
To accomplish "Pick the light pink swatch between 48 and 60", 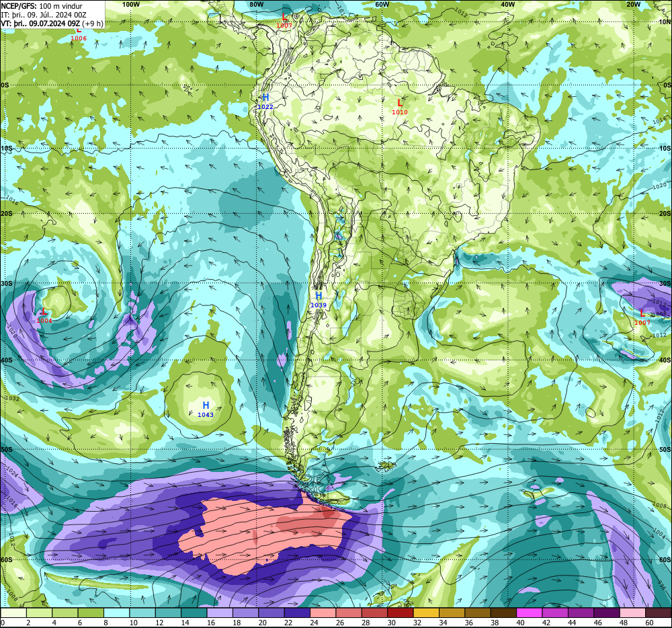I will 633,613.
